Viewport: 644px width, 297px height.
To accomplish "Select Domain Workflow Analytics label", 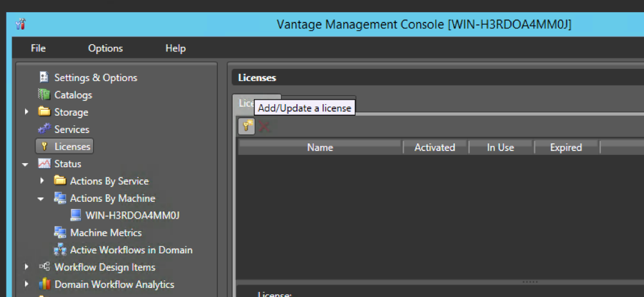I will click(114, 285).
